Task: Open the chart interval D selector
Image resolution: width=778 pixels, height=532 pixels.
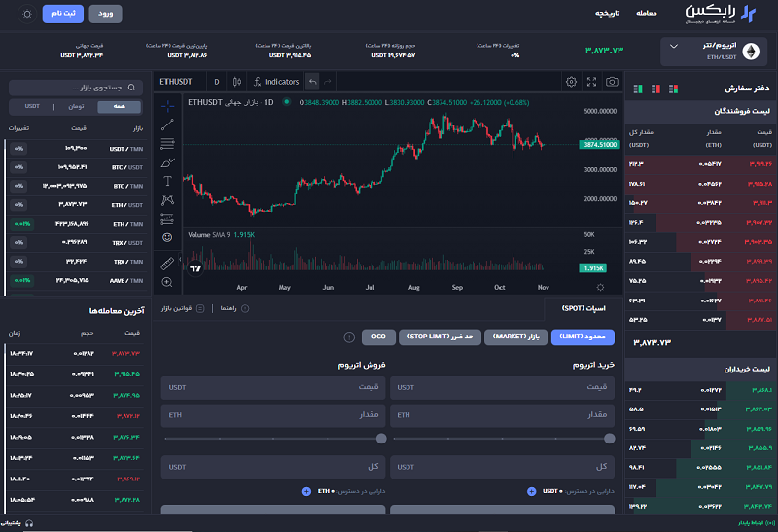Action: click(x=216, y=82)
